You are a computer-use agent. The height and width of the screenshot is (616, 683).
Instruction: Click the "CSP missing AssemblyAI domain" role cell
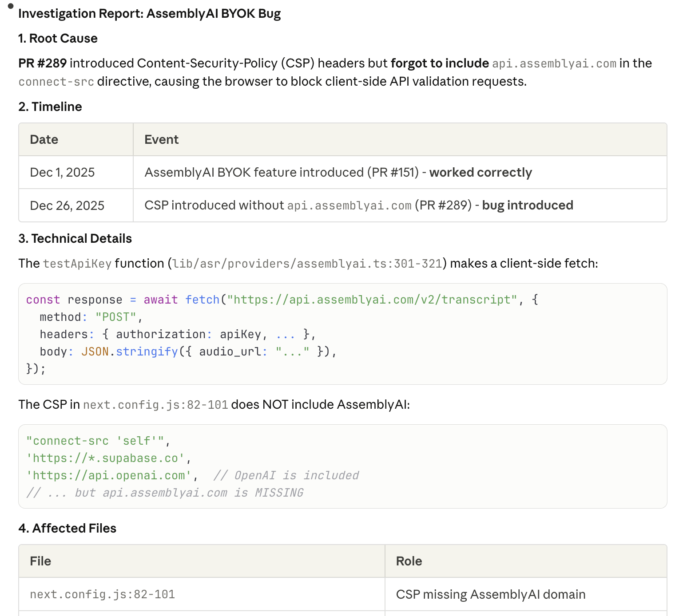pyautogui.click(x=490, y=595)
